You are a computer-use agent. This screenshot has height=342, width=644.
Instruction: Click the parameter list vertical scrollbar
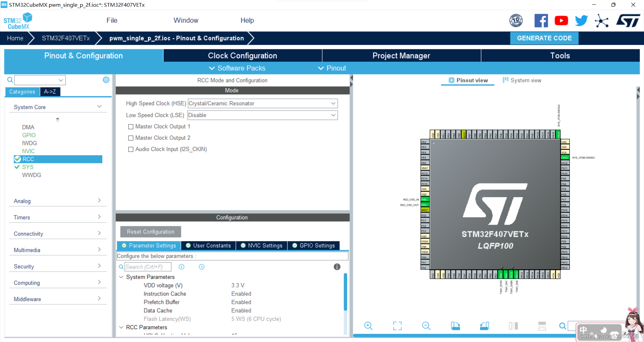point(345,292)
